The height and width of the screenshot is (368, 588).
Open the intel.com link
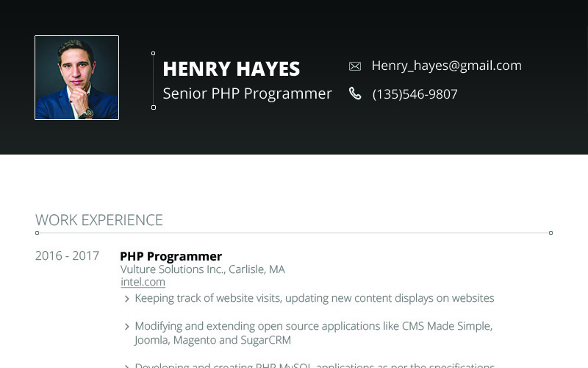coord(143,282)
